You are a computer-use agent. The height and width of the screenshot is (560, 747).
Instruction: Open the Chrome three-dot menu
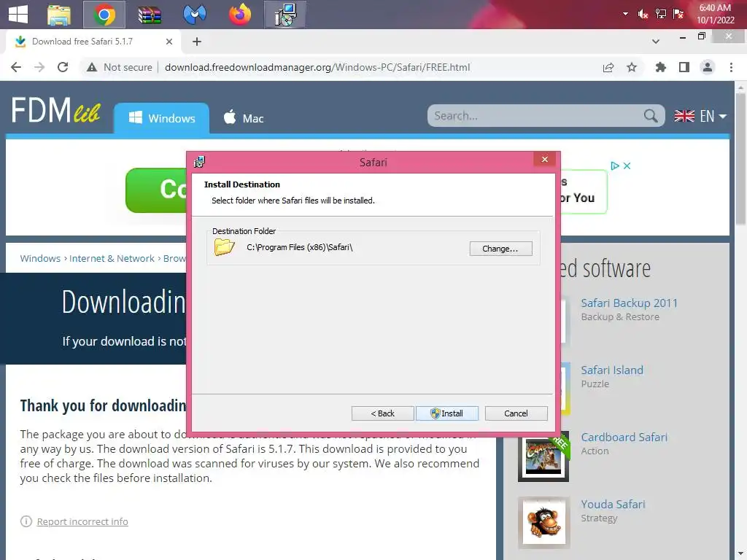pos(731,67)
